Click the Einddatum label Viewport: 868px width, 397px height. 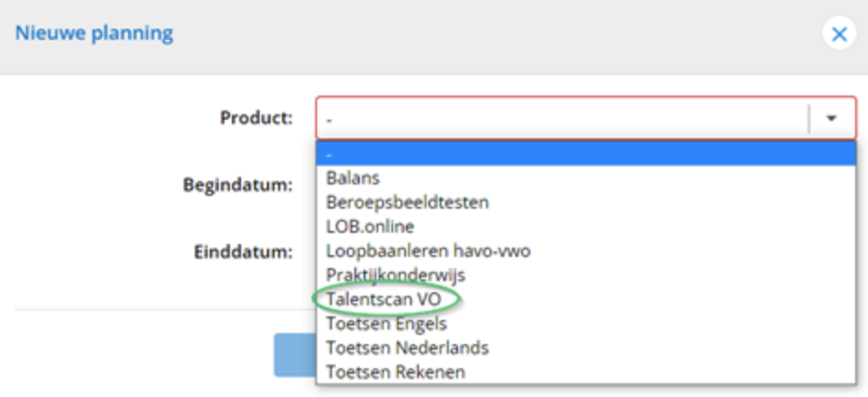point(244,251)
